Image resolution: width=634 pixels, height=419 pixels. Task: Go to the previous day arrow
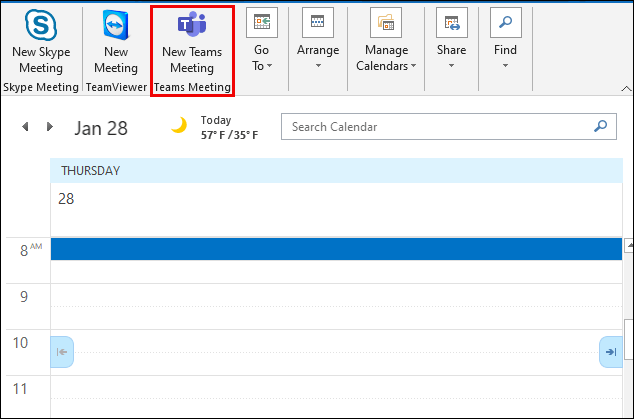point(25,127)
